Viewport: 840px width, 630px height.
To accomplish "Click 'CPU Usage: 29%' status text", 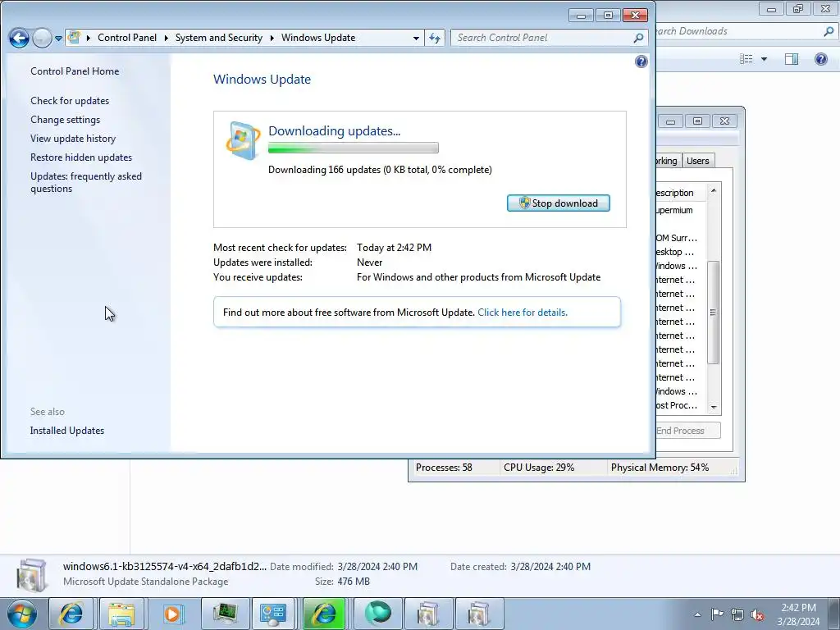I will [x=539, y=468].
